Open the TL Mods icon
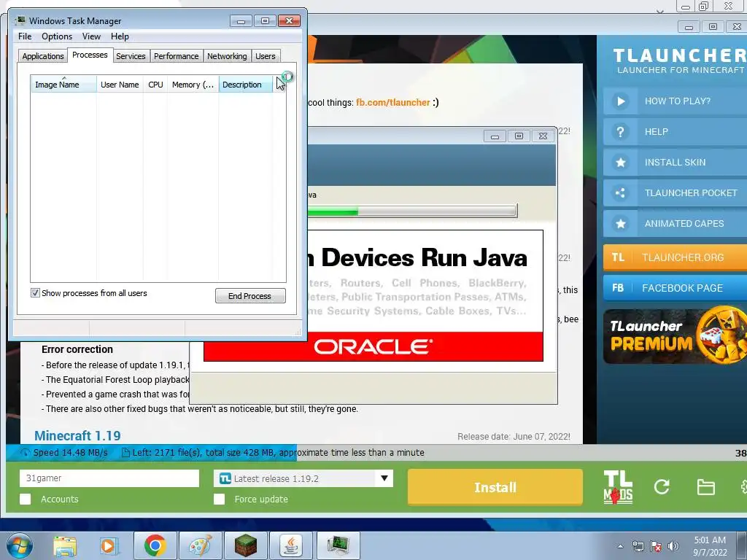747x560 pixels. [x=618, y=487]
